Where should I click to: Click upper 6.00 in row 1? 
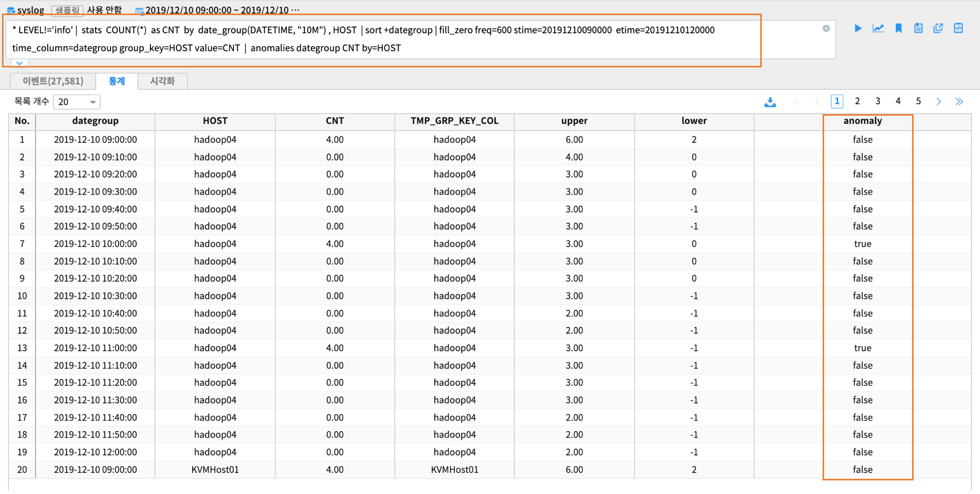(574, 139)
